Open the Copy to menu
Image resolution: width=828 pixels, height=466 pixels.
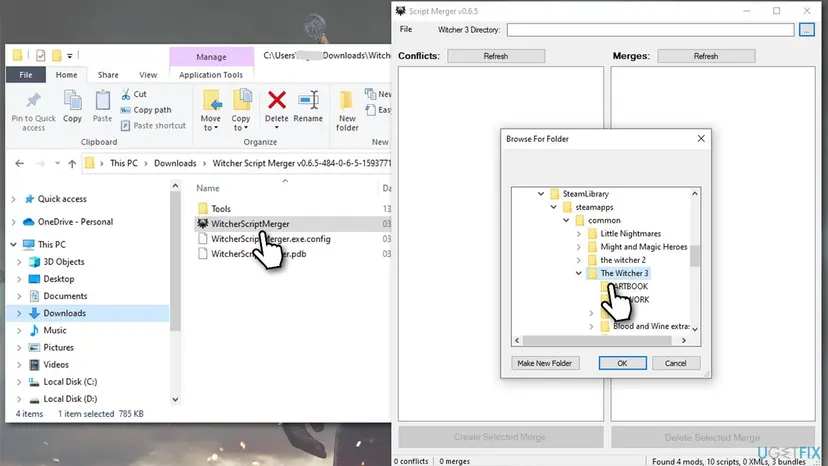(241, 111)
